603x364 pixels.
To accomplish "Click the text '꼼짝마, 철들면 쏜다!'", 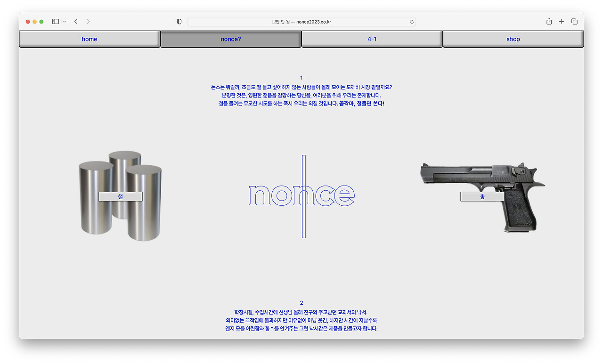I will (362, 103).
